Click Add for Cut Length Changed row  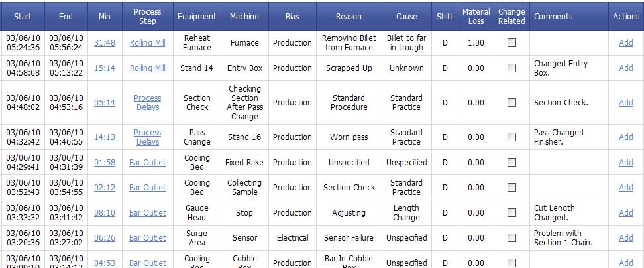(626, 212)
